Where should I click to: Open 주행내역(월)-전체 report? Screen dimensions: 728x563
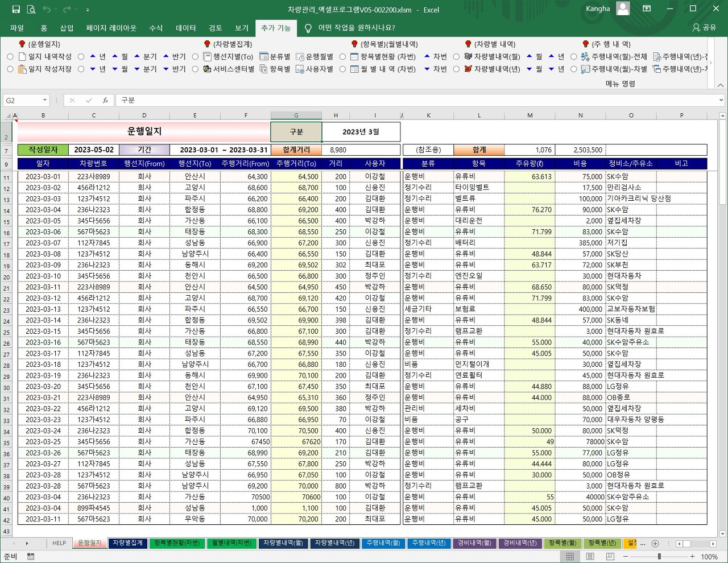(614, 56)
